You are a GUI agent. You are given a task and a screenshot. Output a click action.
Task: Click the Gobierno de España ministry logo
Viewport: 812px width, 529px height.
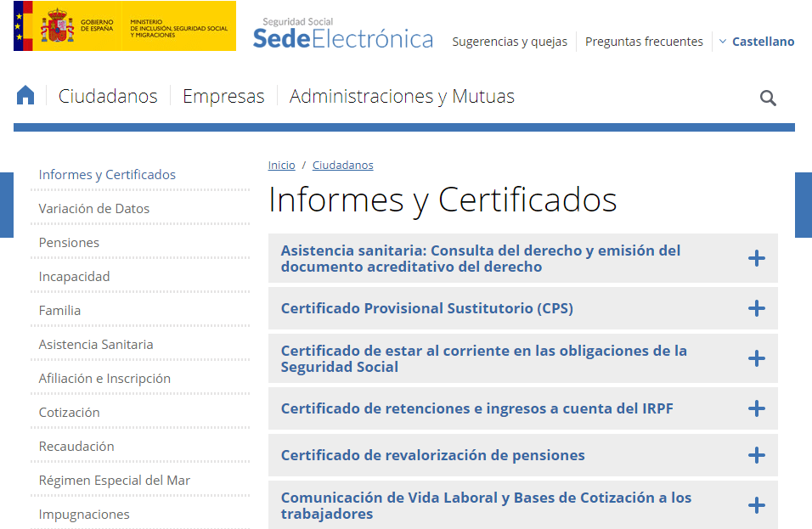click(125, 25)
